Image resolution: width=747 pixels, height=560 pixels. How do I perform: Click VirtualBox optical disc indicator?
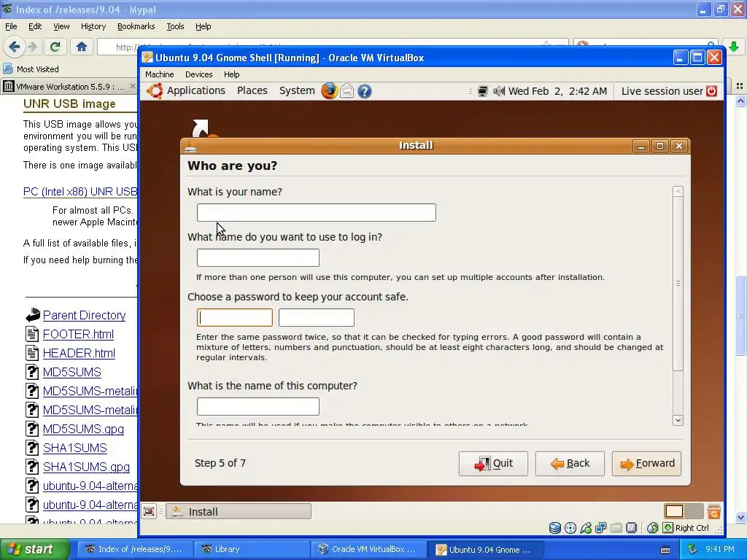pos(570,528)
